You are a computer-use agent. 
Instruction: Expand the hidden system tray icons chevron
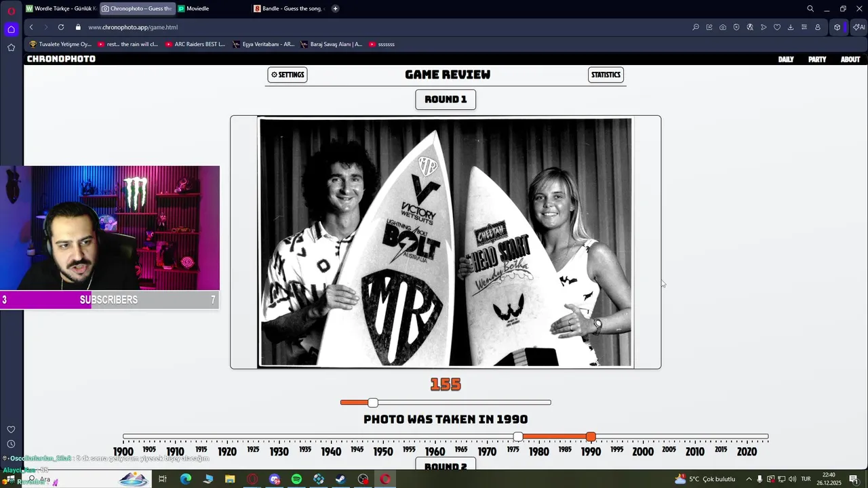point(749,479)
